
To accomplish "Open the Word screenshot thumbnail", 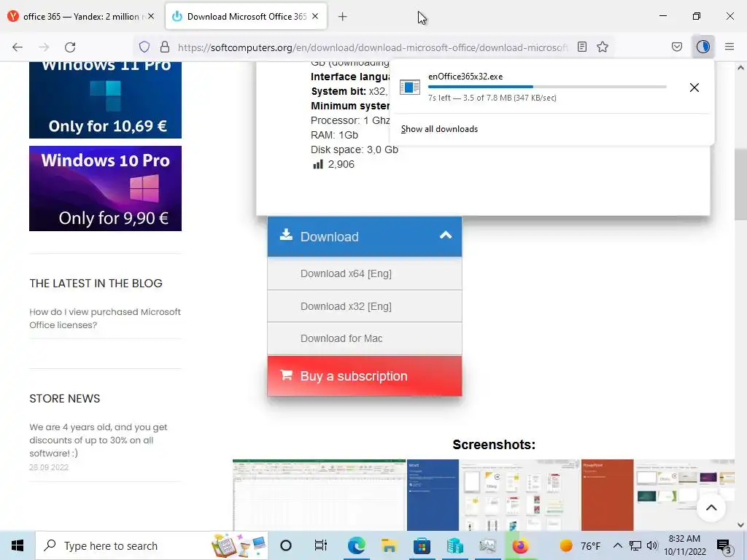I will 494,495.
